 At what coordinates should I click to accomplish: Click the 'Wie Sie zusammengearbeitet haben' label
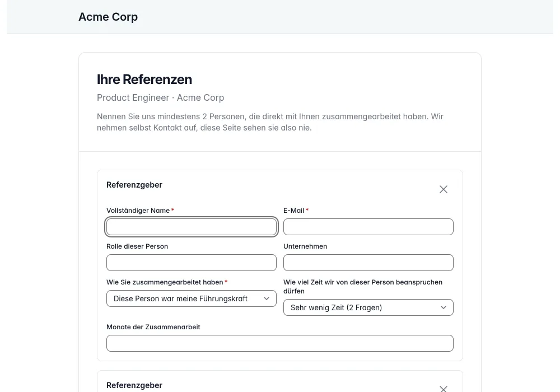165,282
